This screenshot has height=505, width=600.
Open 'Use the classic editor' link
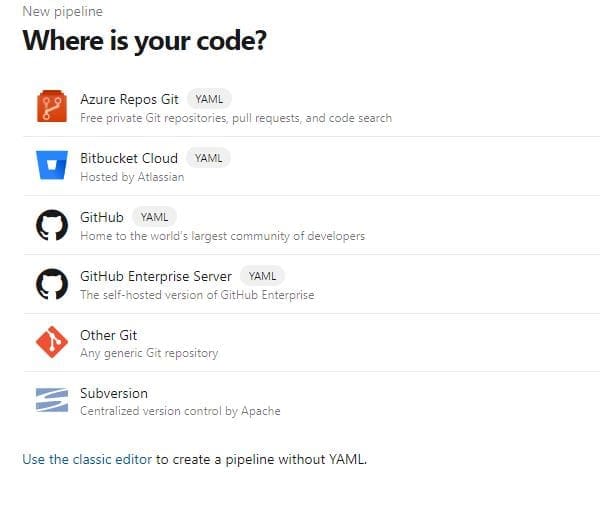(87, 459)
